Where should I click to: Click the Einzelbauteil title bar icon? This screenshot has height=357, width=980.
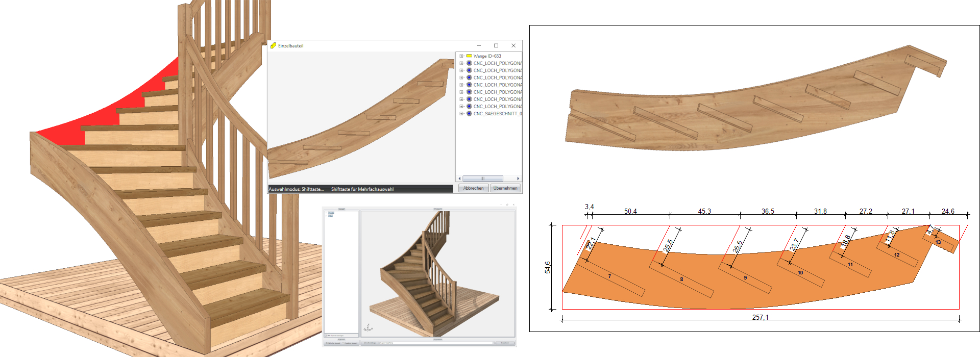pyautogui.click(x=273, y=45)
